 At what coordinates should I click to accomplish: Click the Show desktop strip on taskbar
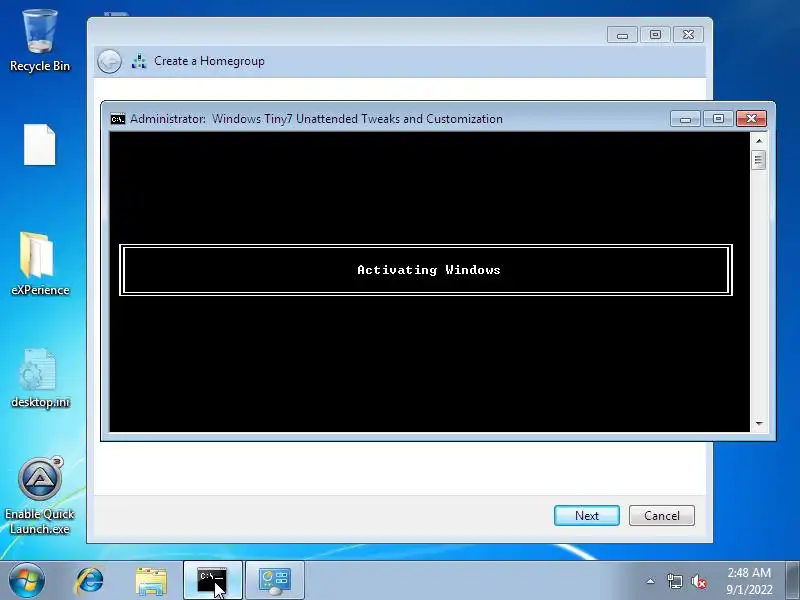point(793,580)
